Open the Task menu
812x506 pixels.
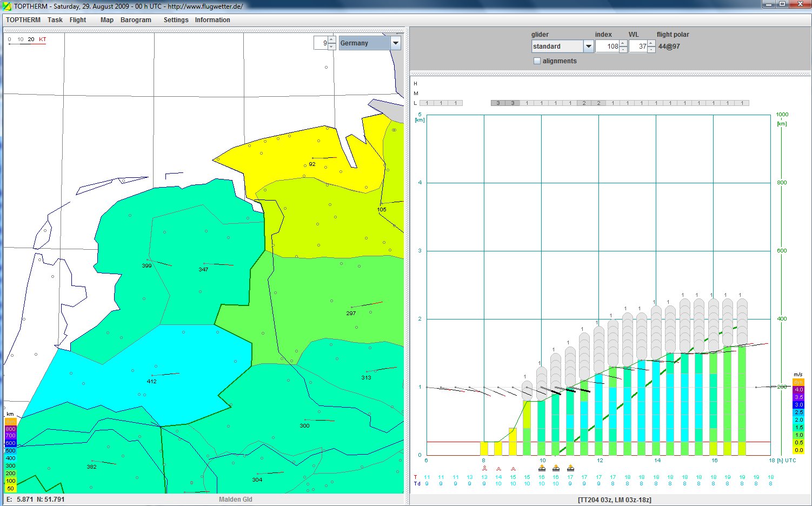tap(55, 20)
